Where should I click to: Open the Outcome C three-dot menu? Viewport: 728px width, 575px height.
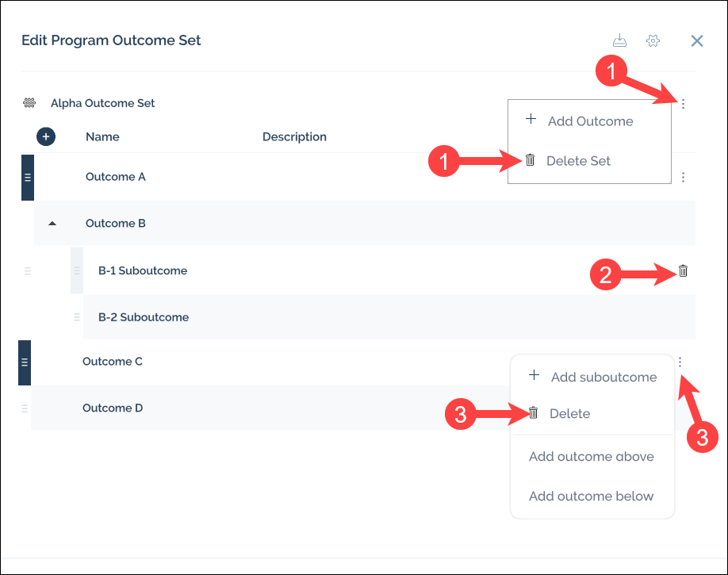coord(680,362)
